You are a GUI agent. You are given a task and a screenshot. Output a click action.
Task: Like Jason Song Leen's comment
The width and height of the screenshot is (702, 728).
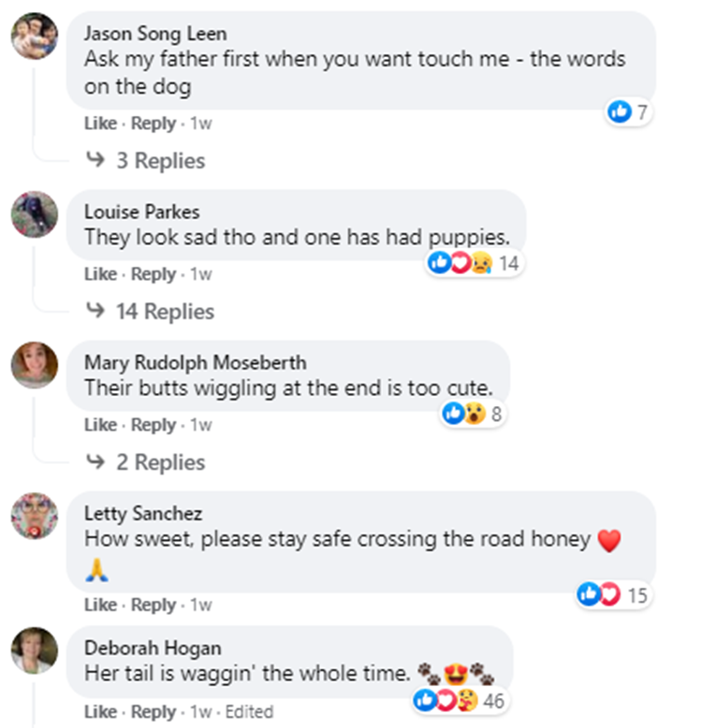pyautogui.click(x=100, y=124)
